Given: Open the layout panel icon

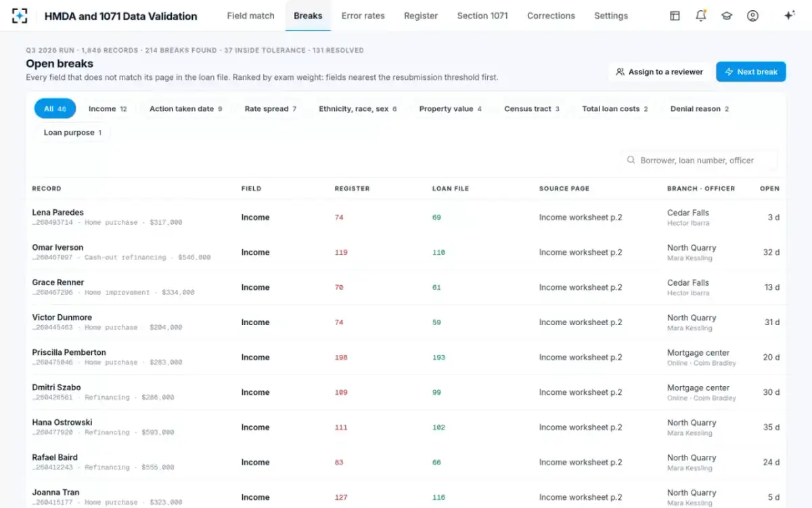Looking at the screenshot, I should pos(675,16).
